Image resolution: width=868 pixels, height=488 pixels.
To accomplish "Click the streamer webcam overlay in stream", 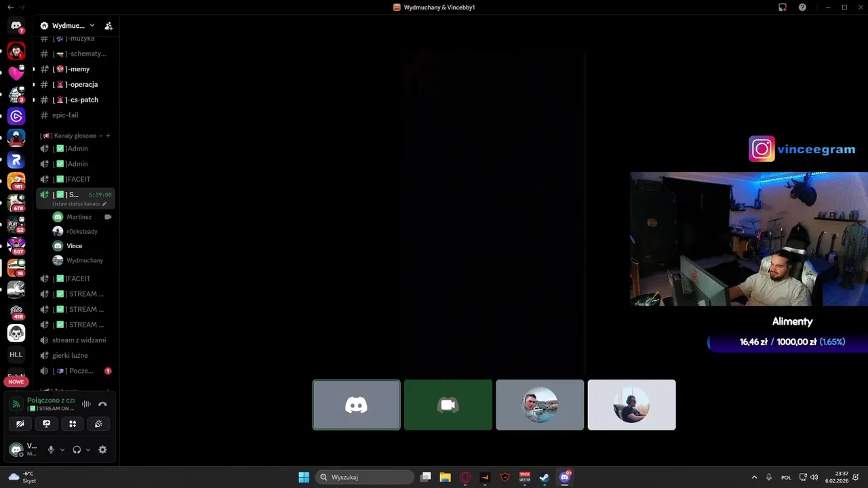I will click(749, 239).
